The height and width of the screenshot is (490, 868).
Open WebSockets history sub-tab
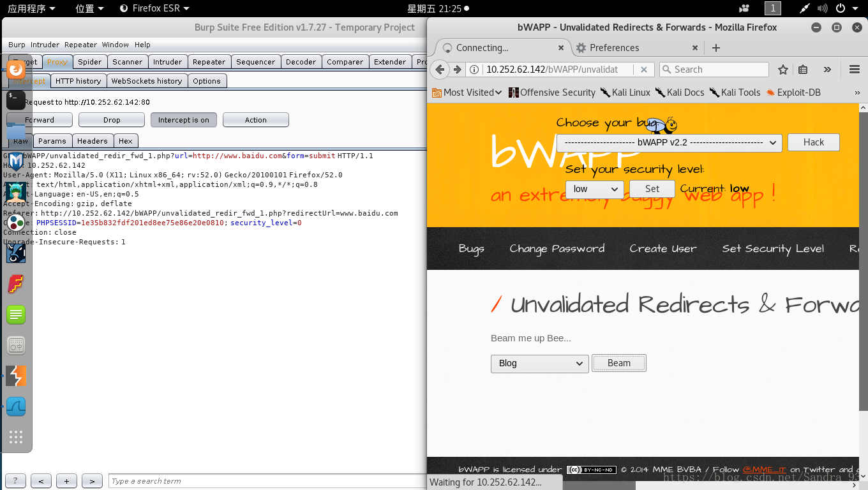click(147, 81)
